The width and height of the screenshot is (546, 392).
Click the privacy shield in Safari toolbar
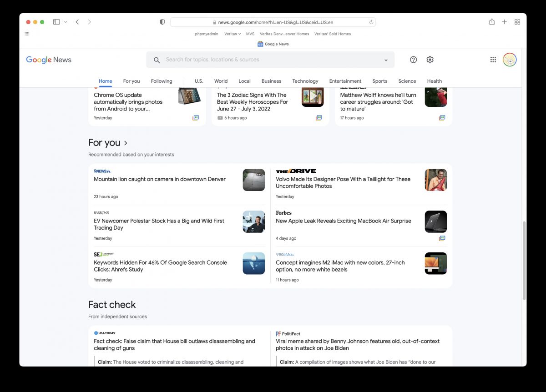162,21
